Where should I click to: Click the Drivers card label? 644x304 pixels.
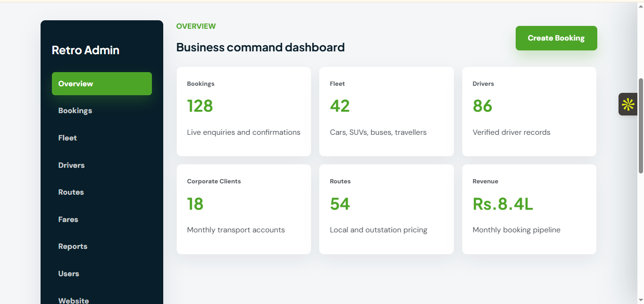pos(483,84)
